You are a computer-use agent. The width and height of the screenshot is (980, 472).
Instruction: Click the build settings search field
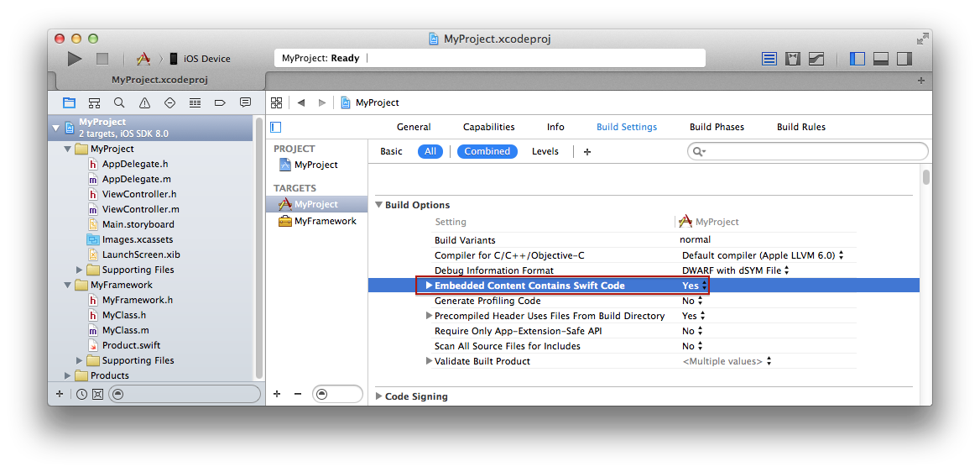(807, 151)
